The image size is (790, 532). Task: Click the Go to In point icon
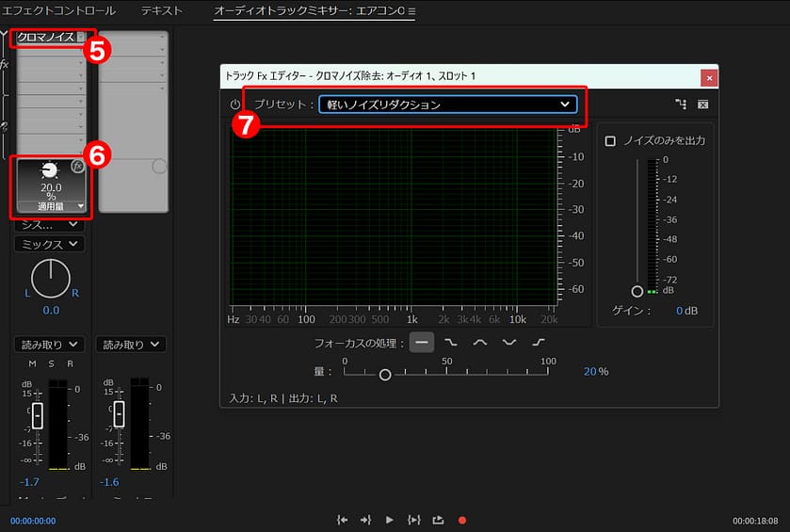[x=343, y=520]
